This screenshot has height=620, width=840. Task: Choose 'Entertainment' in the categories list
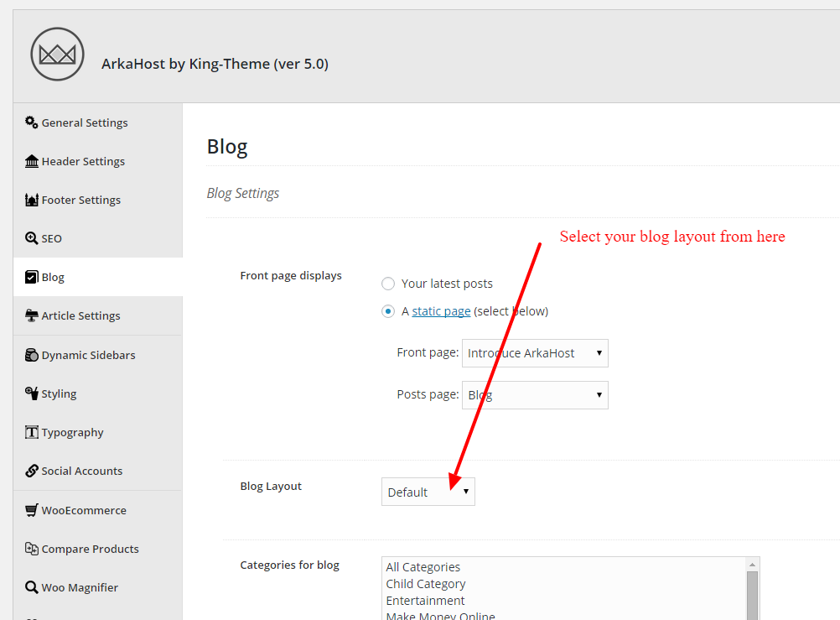(x=425, y=600)
